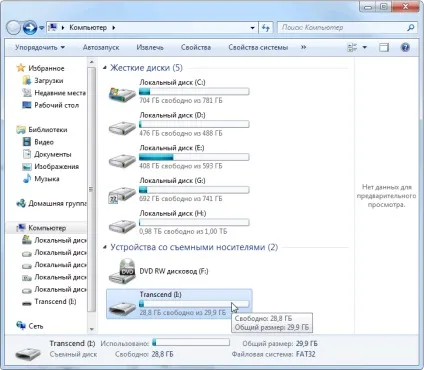Screen dimensions: 424x370
Task: Click the navigation pane scroll up arrow
Action: click(x=92, y=62)
